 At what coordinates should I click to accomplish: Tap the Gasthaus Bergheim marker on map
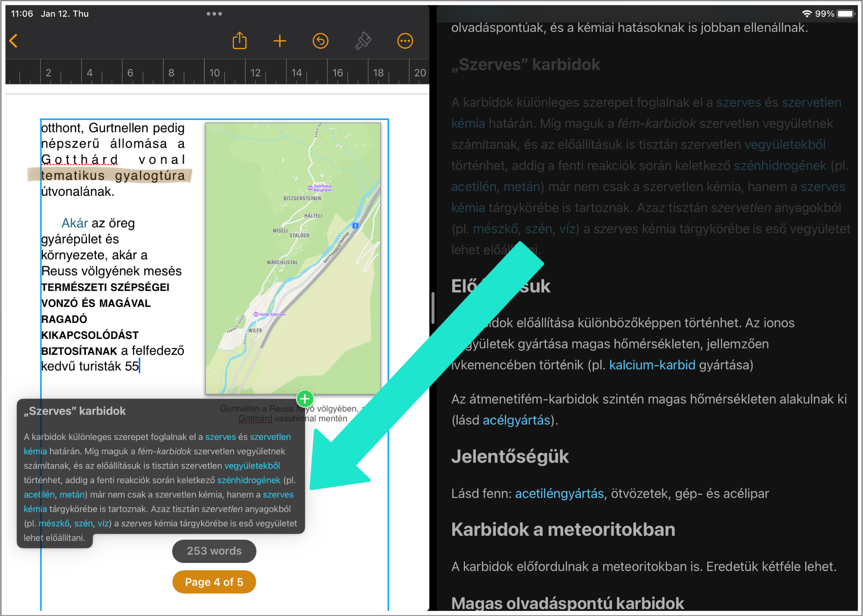point(320,188)
